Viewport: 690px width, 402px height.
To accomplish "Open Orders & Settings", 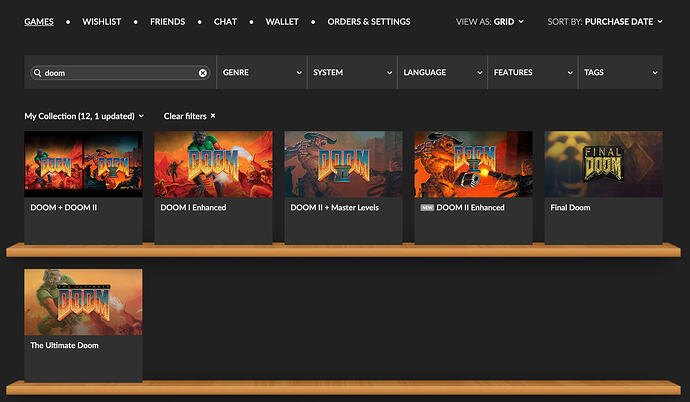I will pyautogui.click(x=369, y=22).
